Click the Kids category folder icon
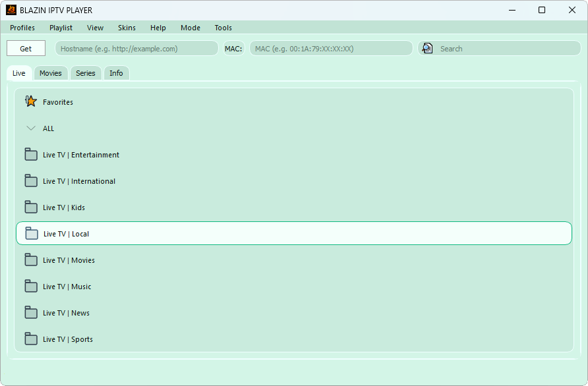Viewport: 588px width, 386px height. coord(31,207)
